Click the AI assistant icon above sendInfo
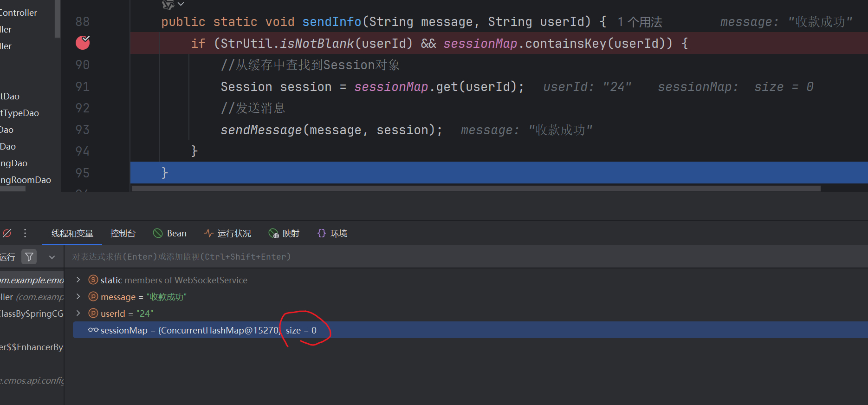868x405 pixels. (168, 5)
